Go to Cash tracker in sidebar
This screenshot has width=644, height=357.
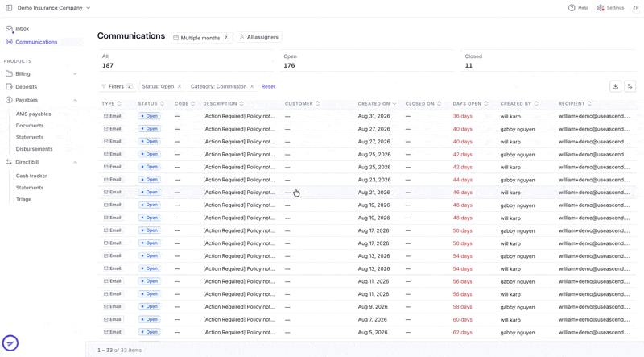(x=31, y=176)
